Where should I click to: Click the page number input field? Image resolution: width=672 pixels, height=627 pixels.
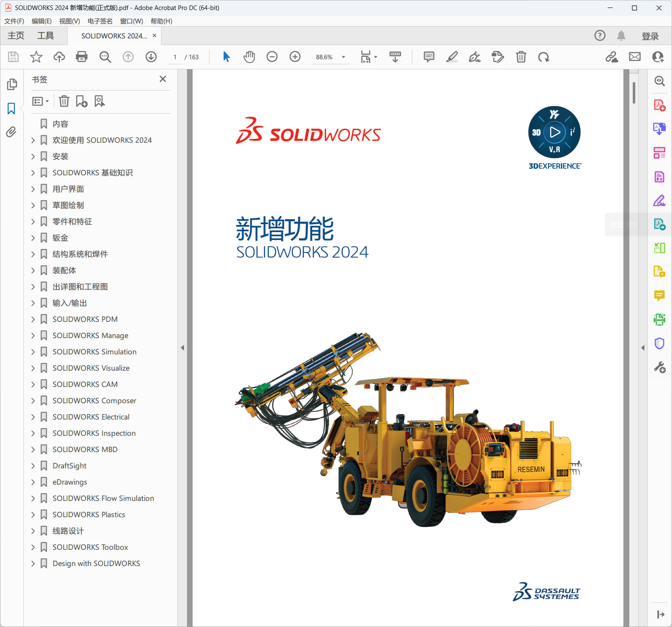click(x=175, y=57)
